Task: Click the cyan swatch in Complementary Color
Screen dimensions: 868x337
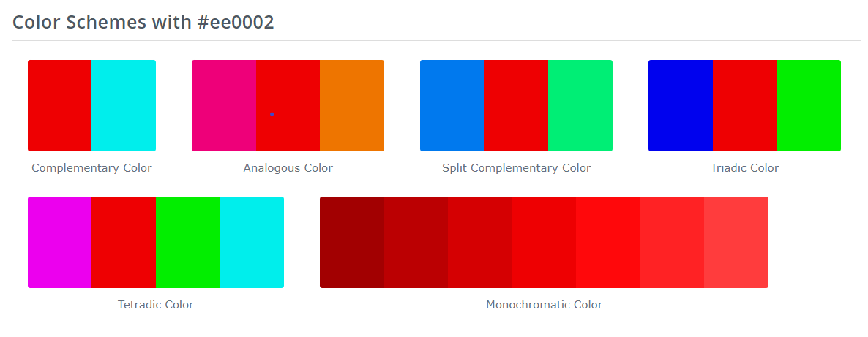Action: [x=124, y=106]
